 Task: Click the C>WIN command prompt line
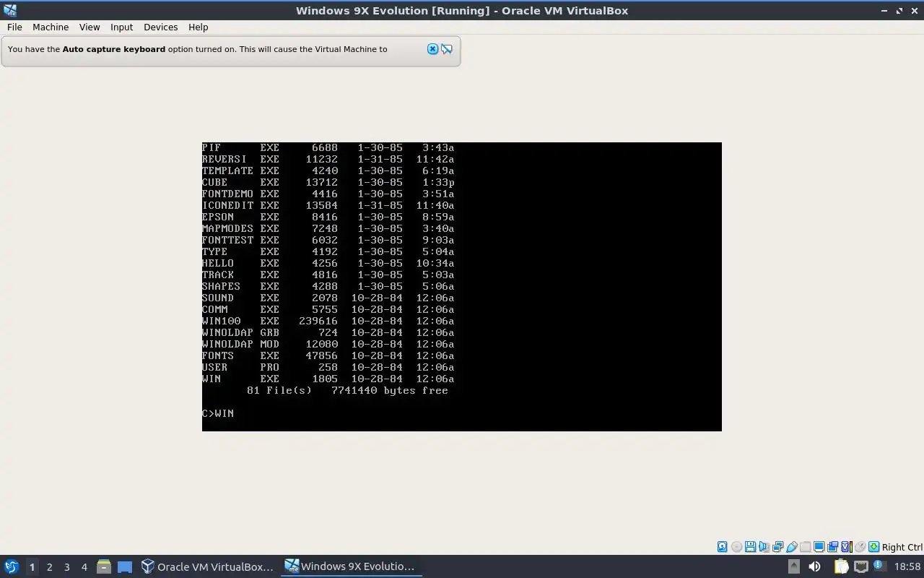[x=218, y=413]
